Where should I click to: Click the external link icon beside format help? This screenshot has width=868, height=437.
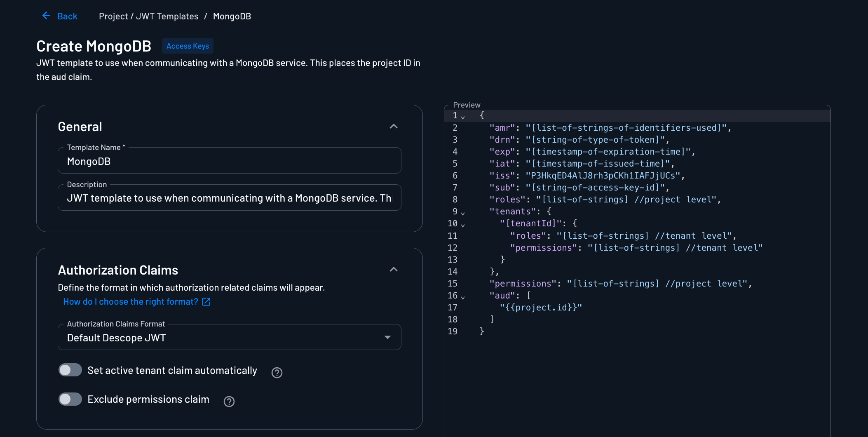(206, 302)
